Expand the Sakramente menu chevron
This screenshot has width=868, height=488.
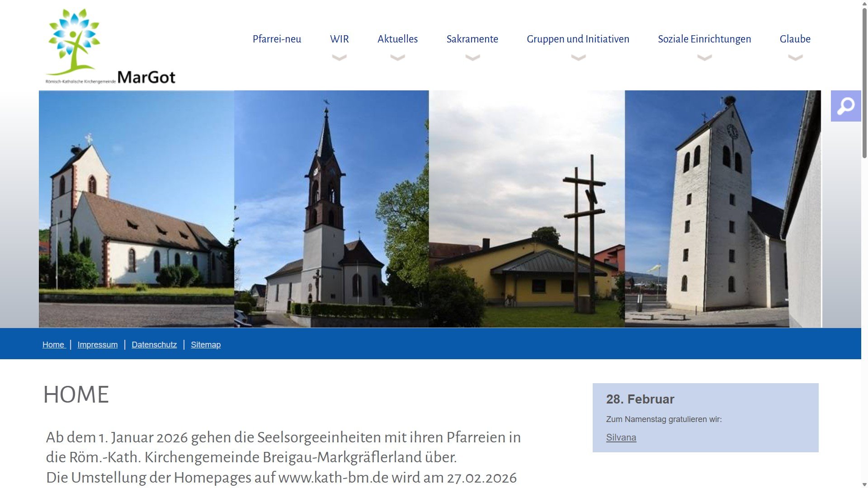point(472,57)
